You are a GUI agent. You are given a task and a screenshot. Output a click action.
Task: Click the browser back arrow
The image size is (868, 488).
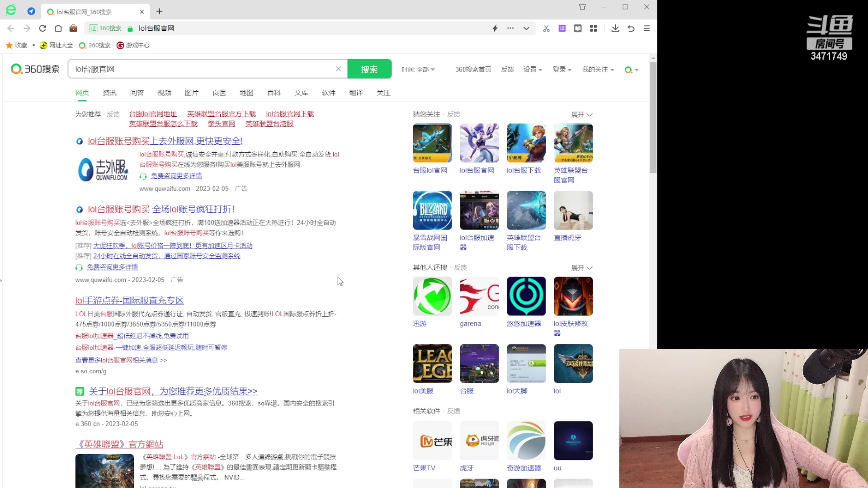pyautogui.click(x=11, y=28)
